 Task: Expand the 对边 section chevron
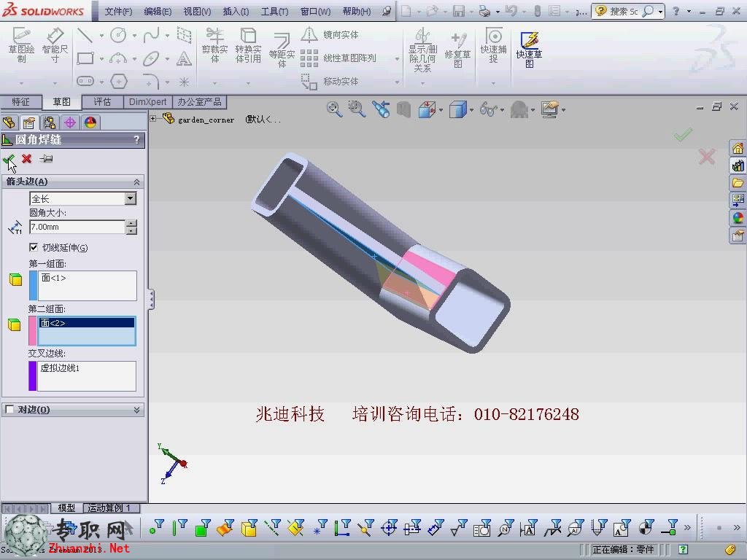(136, 410)
